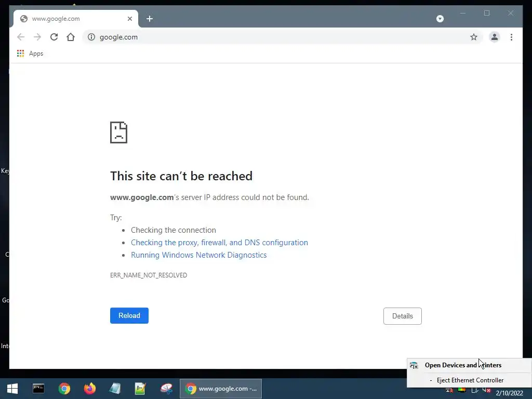Go to the home page icon

tap(71, 37)
